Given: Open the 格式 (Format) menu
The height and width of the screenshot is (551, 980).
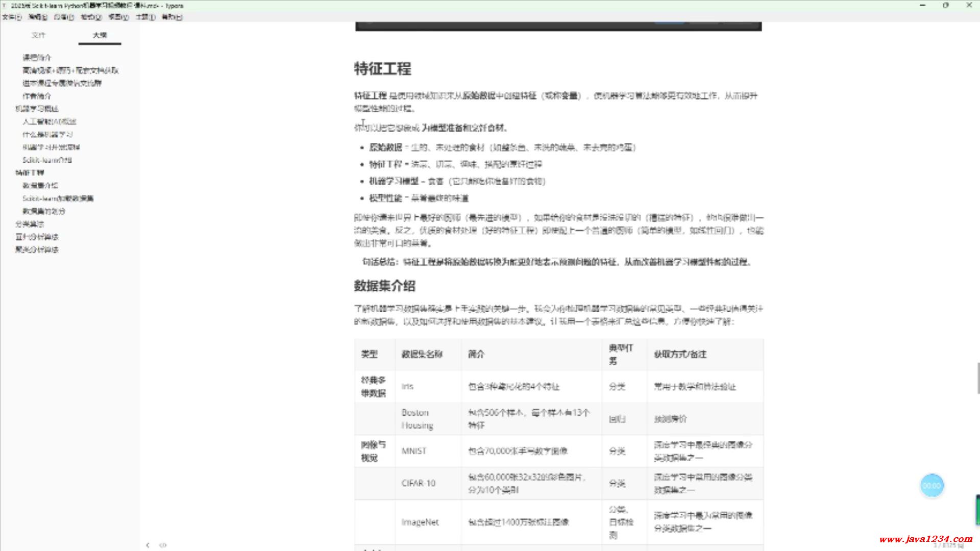Looking at the screenshot, I should 91,17.
